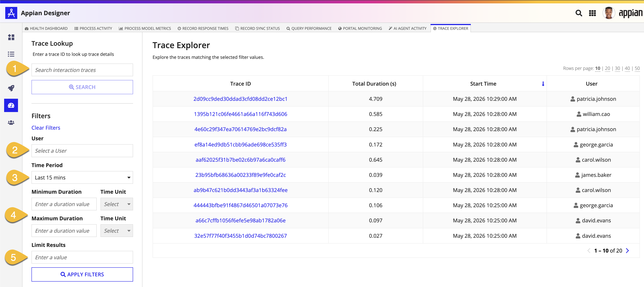Toggle Start Time sort arrow
This screenshot has width=644, height=287.
[543, 84]
